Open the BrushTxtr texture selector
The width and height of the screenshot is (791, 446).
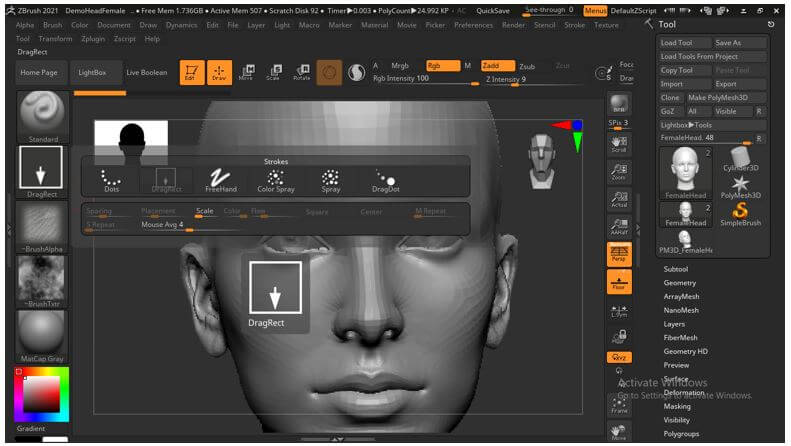tap(42, 282)
